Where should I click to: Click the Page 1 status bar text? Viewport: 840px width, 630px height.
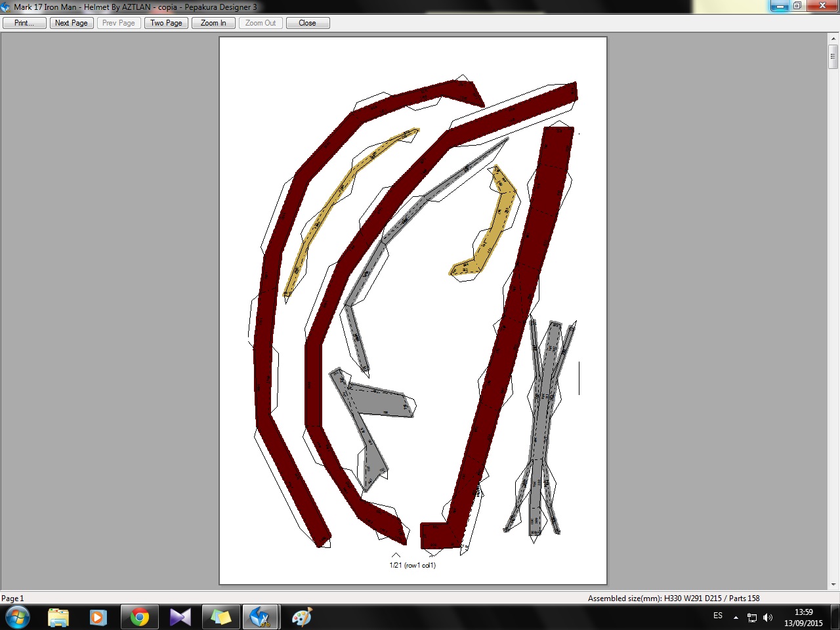12,598
